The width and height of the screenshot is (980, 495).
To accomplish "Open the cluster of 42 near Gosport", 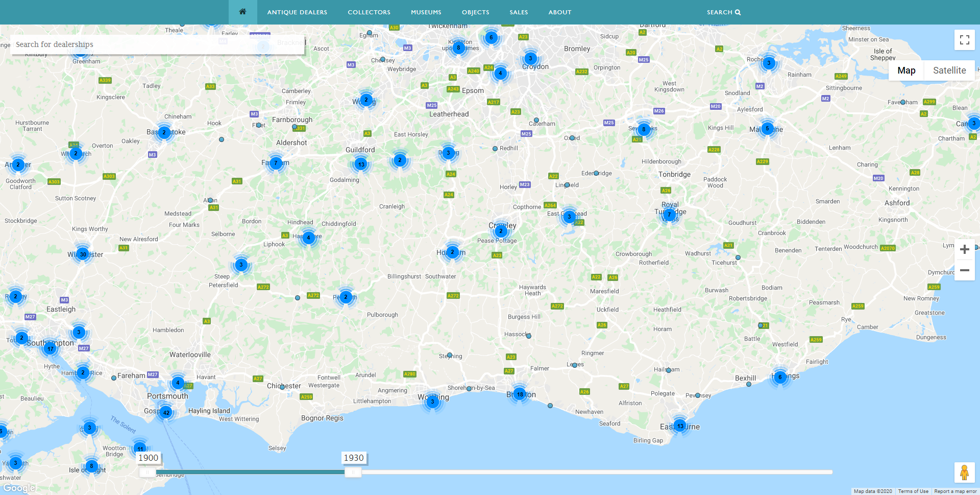I will 166,413.
